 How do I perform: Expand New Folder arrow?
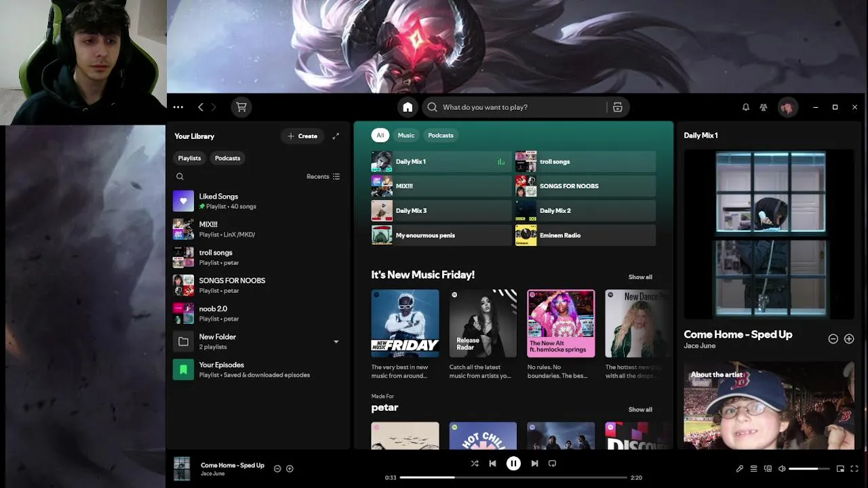(x=336, y=342)
